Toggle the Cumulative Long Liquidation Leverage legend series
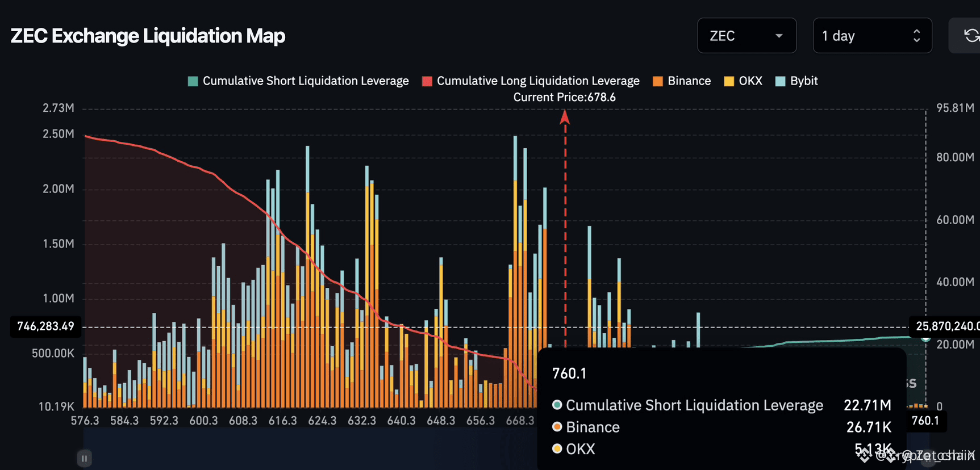Screen dimensions: 980x470 coord(531,81)
